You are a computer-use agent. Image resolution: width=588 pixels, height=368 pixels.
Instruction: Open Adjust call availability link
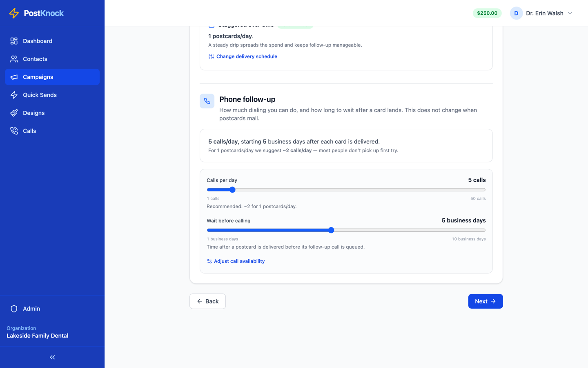click(x=236, y=261)
